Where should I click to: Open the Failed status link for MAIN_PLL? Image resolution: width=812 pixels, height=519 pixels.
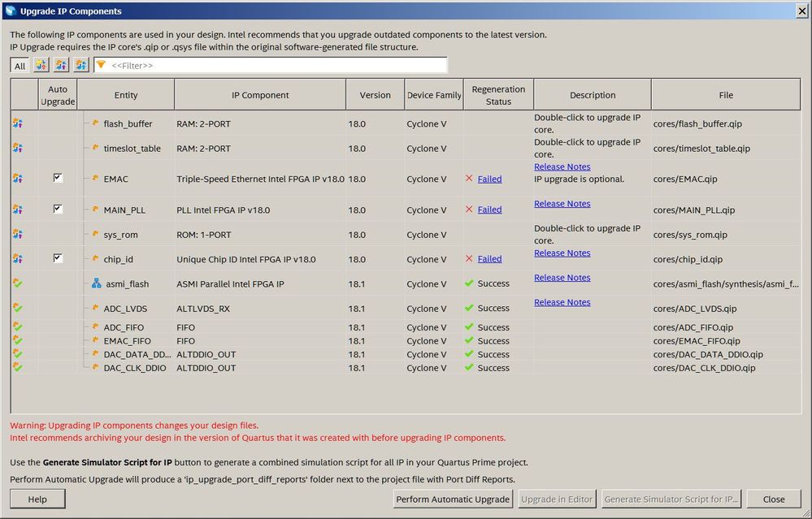(x=489, y=210)
